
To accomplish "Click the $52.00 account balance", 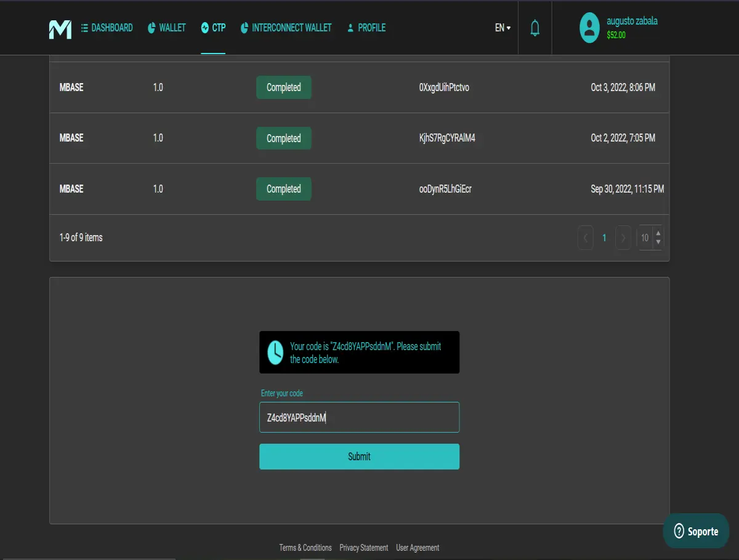I will pyautogui.click(x=616, y=35).
